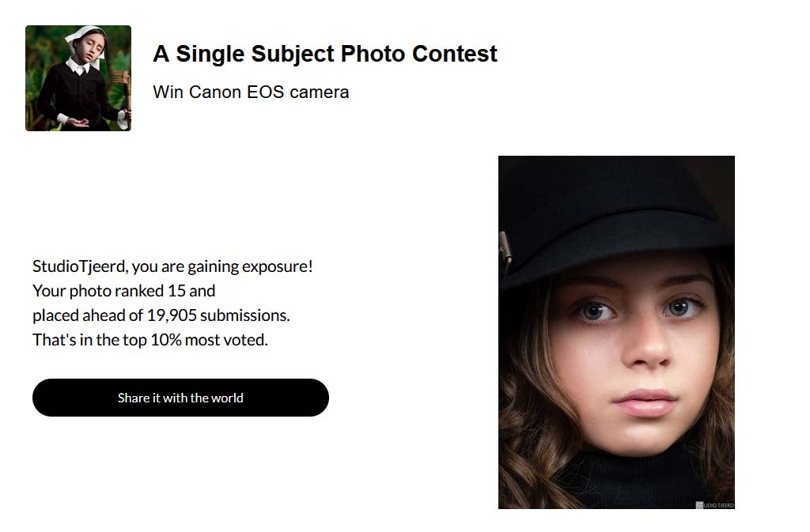Click the 19,905 submissions figure

pos(218,315)
